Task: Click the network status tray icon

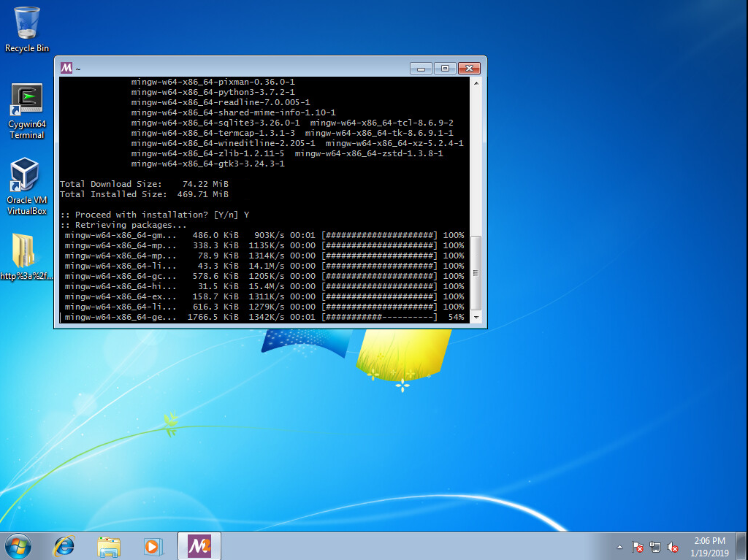Action: (x=655, y=546)
